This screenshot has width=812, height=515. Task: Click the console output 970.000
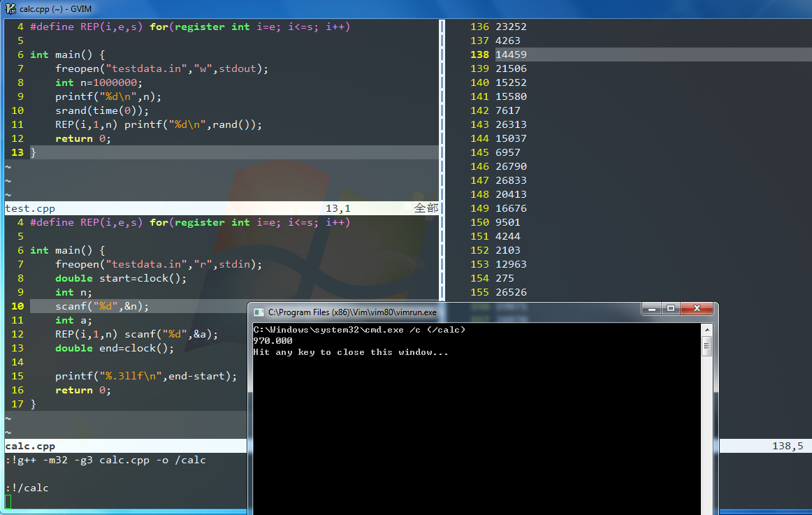pos(273,341)
